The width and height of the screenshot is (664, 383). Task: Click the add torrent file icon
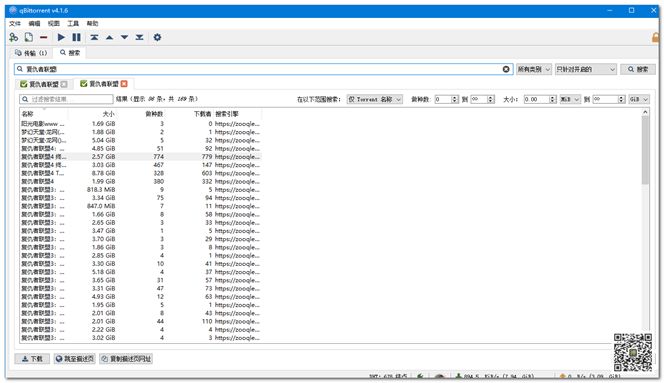point(29,38)
